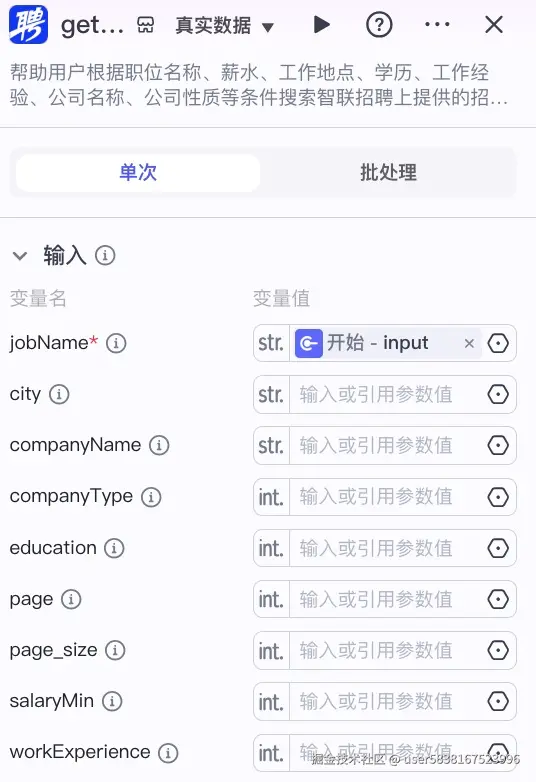Open the 真实数据 dropdown
The width and height of the screenshot is (536, 782).
225,25
